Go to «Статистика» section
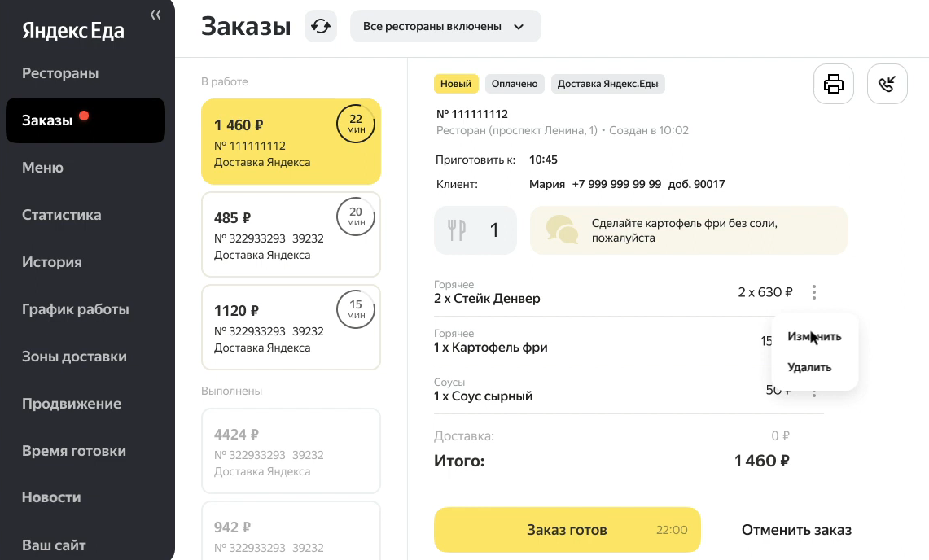Screen dimensions: 929x560 (62, 215)
